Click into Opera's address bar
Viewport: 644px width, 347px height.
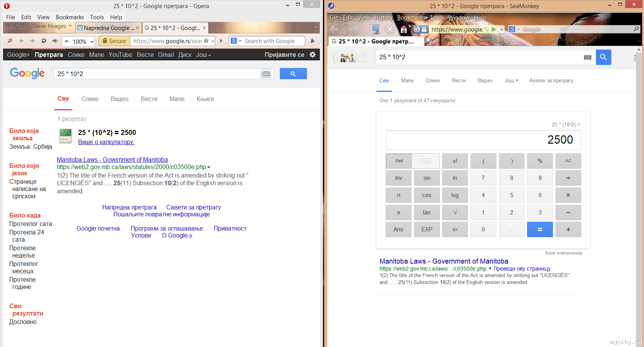(x=167, y=41)
